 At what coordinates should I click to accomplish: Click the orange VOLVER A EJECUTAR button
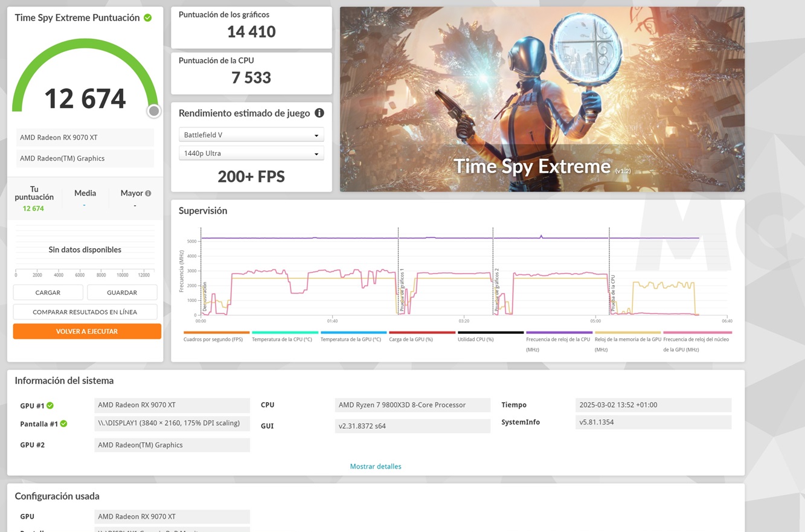pyautogui.click(x=87, y=332)
